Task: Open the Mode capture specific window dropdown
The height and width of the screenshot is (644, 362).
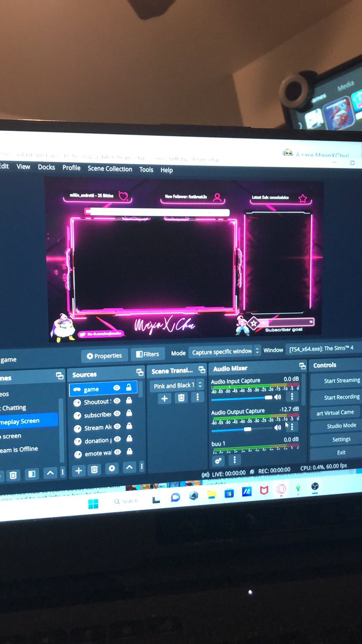Action: 225,351
